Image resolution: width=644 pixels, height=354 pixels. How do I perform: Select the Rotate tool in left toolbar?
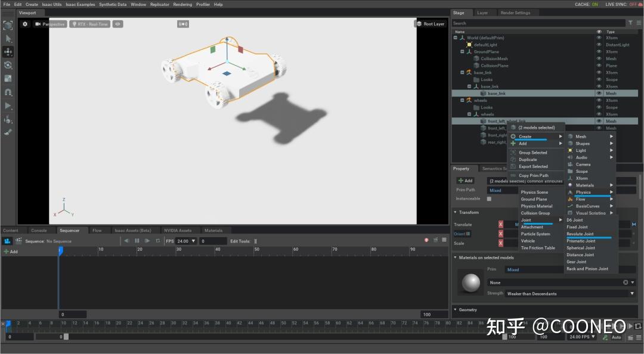8,65
